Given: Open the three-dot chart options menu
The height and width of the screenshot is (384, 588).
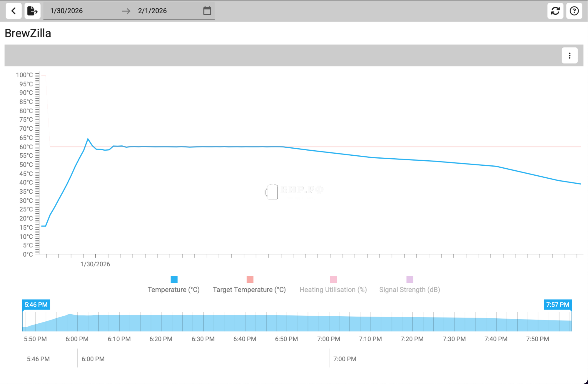Looking at the screenshot, I should pyautogui.click(x=569, y=56).
